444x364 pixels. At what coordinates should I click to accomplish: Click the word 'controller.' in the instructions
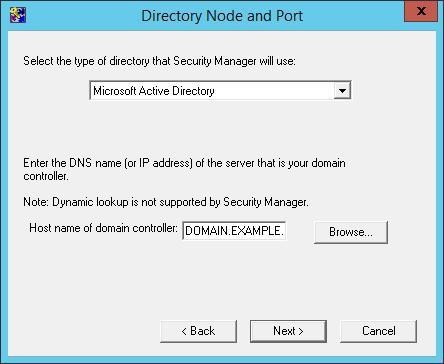(46, 176)
